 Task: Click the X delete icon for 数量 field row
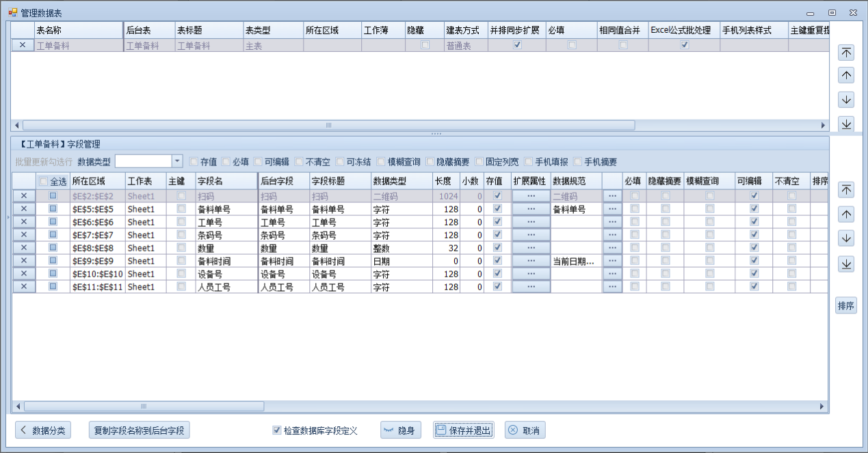[24, 248]
